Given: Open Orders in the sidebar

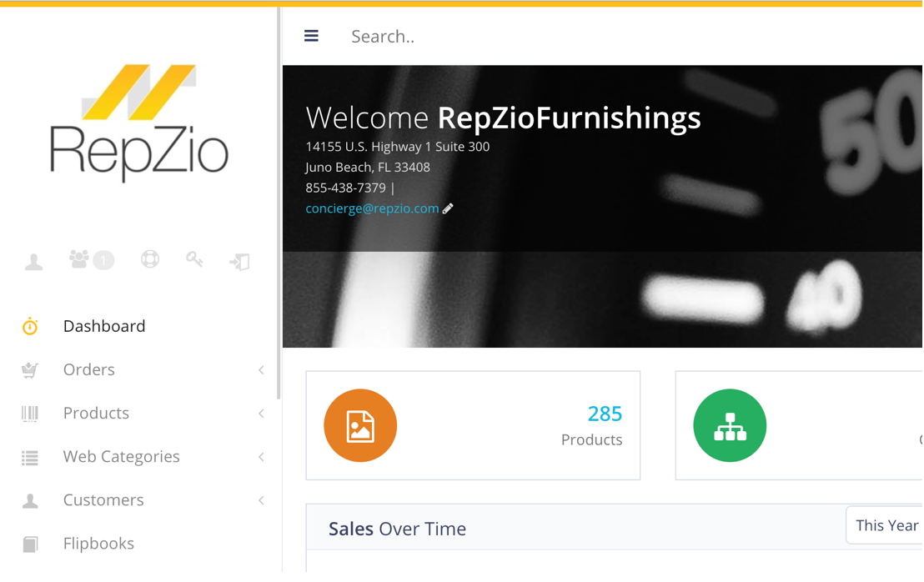Looking at the screenshot, I should [x=89, y=370].
